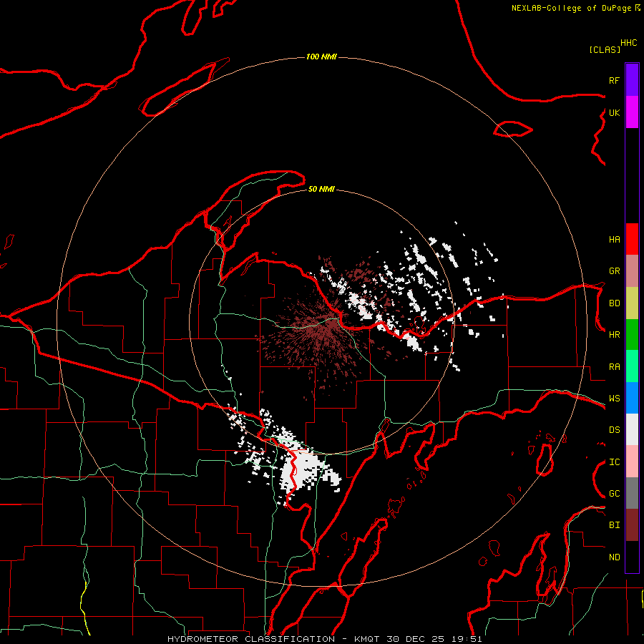Click 'HYDROMETEOR CLASSIFICATION' in the bottom caption
Viewport: 644px width, 644px height.
pyautogui.click(x=251, y=639)
